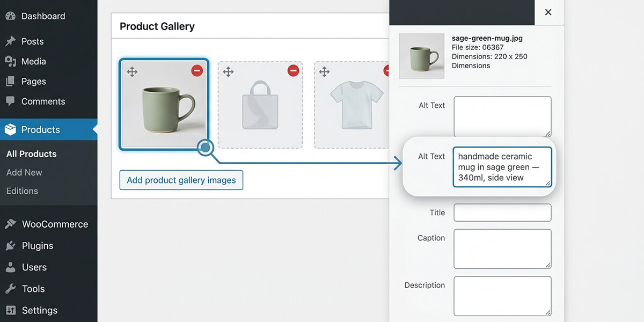Select the Products menu item
Image resolution: width=644 pixels, height=322 pixels.
point(48,129)
